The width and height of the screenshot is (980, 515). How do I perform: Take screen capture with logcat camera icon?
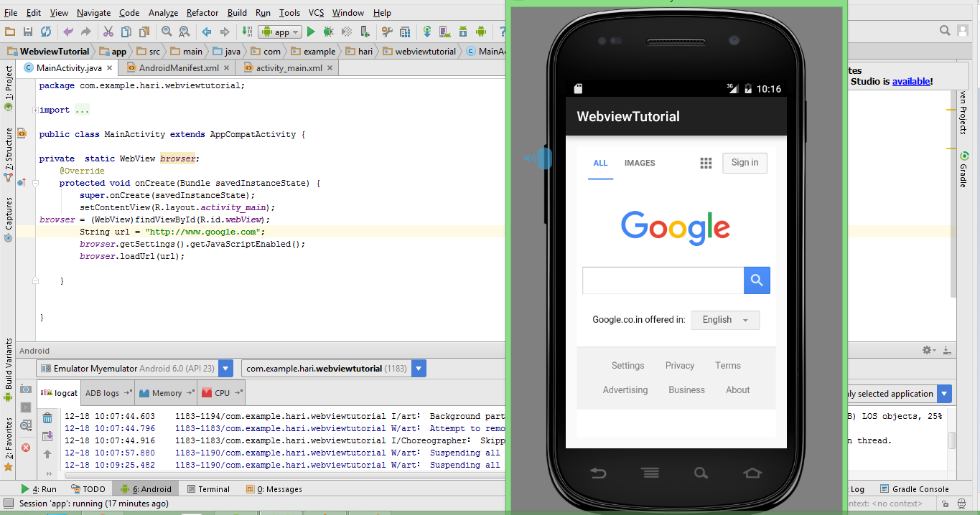pos(26,389)
